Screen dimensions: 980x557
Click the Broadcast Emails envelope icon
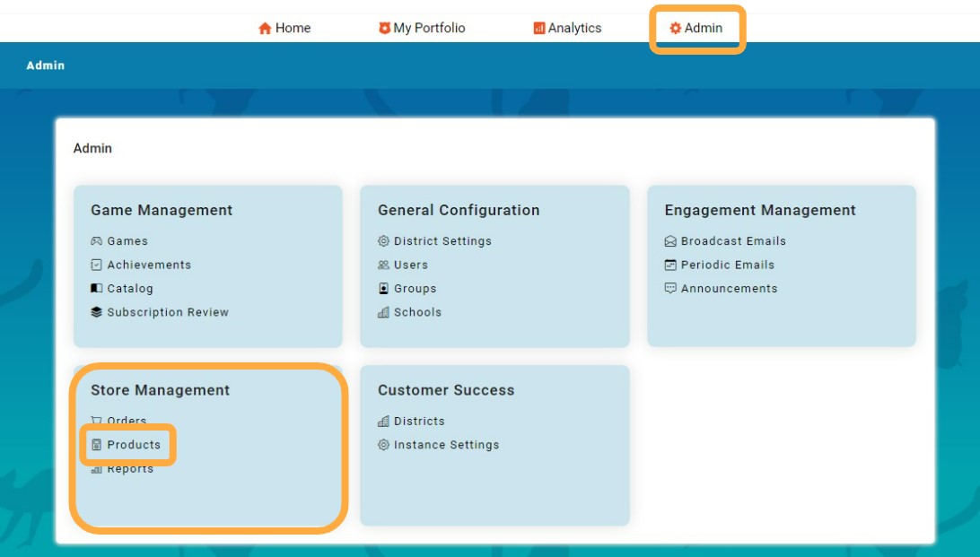670,241
